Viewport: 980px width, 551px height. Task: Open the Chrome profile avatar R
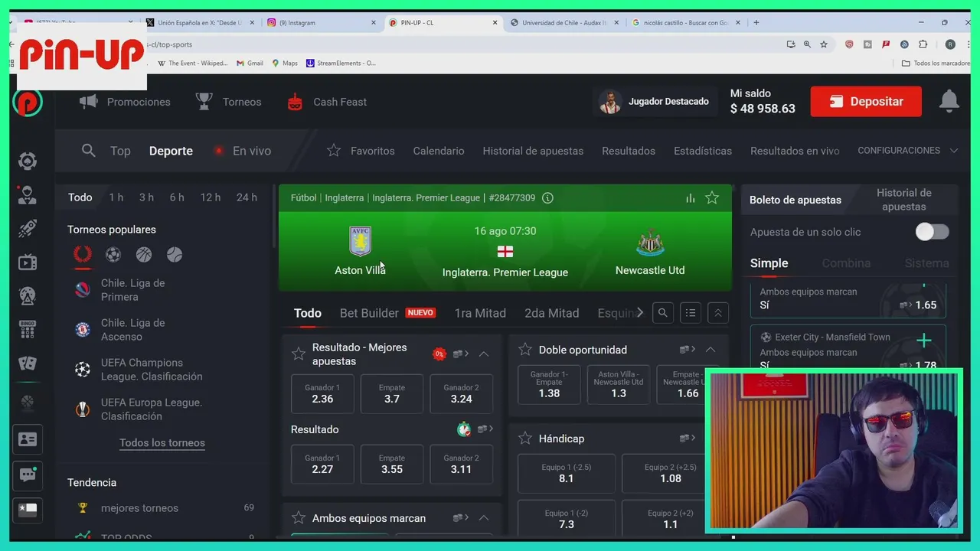tap(950, 44)
